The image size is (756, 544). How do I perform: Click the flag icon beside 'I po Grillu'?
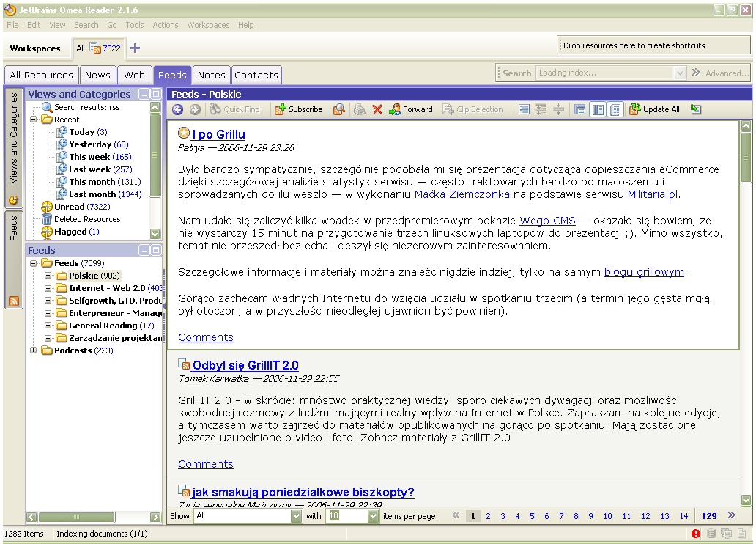tap(184, 132)
